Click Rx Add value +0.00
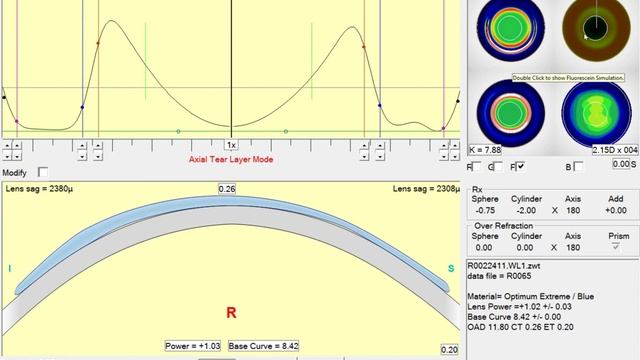Image resolution: width=640 pixels, height=360 pixels. click(x=616, y=211)
